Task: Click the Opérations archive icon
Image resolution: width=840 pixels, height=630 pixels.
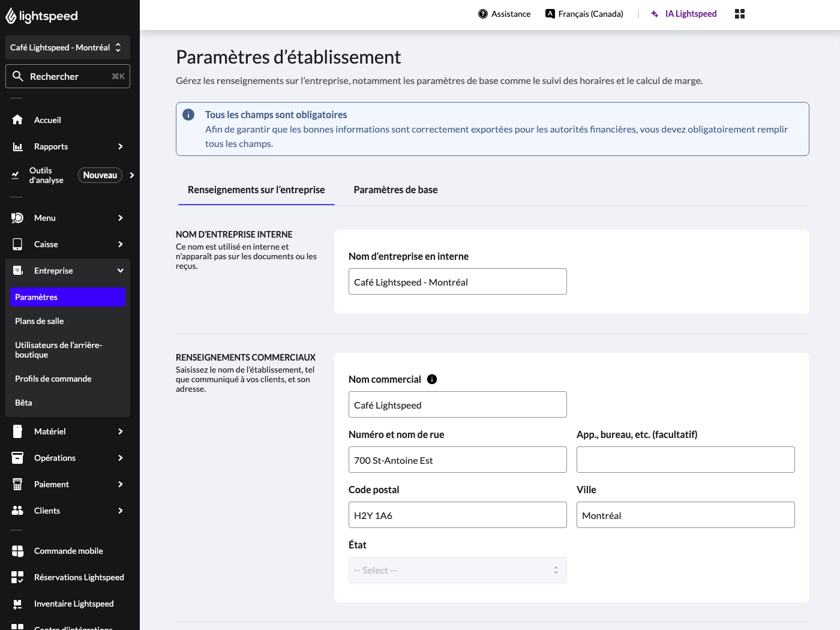Action: click(x=17, y=458)
